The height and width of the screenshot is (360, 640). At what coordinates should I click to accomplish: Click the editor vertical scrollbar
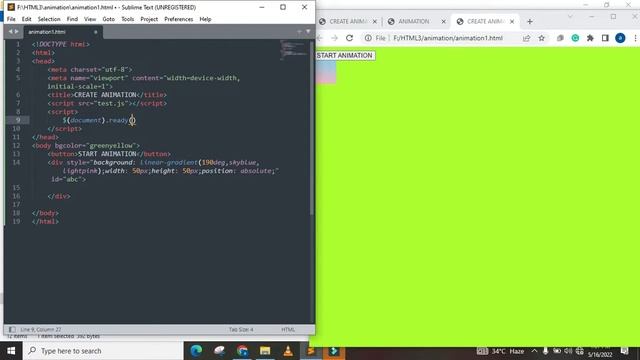[312, 127]
